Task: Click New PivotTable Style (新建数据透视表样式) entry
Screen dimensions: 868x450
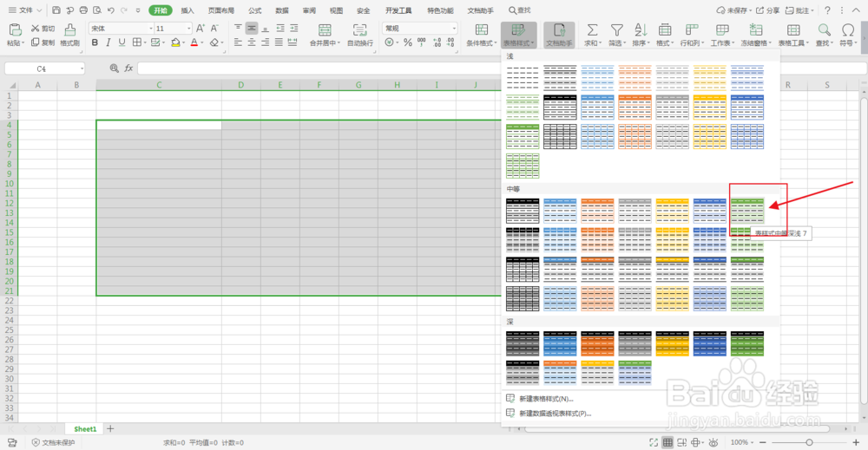Action: tap(549, 413)
